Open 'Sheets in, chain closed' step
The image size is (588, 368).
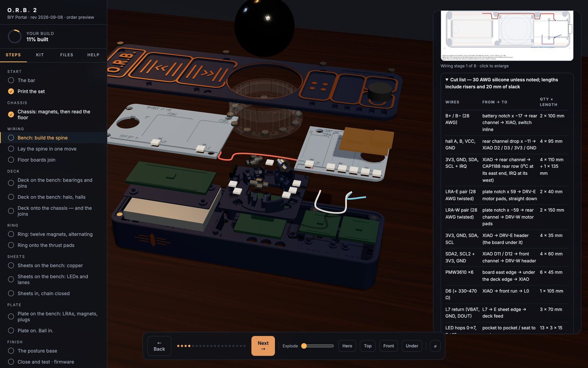click(x=54, y=293)
